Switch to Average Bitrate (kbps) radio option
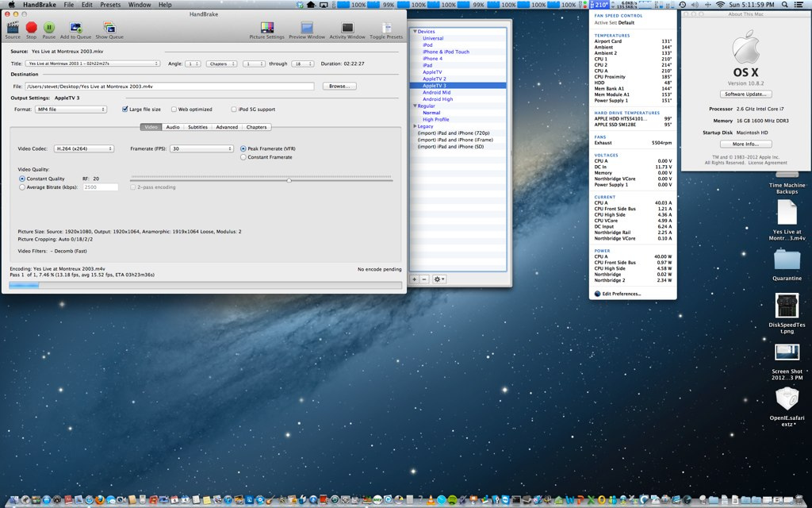 pyautogui.click(x=21, y=187)
